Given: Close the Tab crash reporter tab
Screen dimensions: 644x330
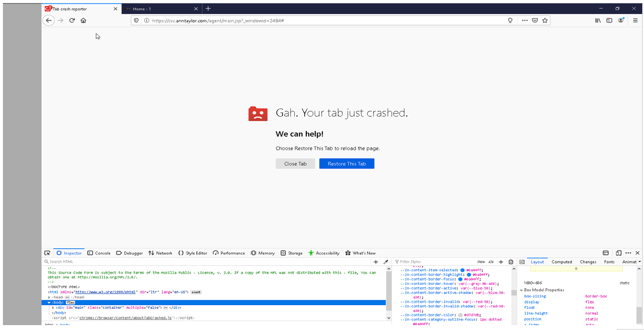Looking at the screenshot, I should coord(115,9).
